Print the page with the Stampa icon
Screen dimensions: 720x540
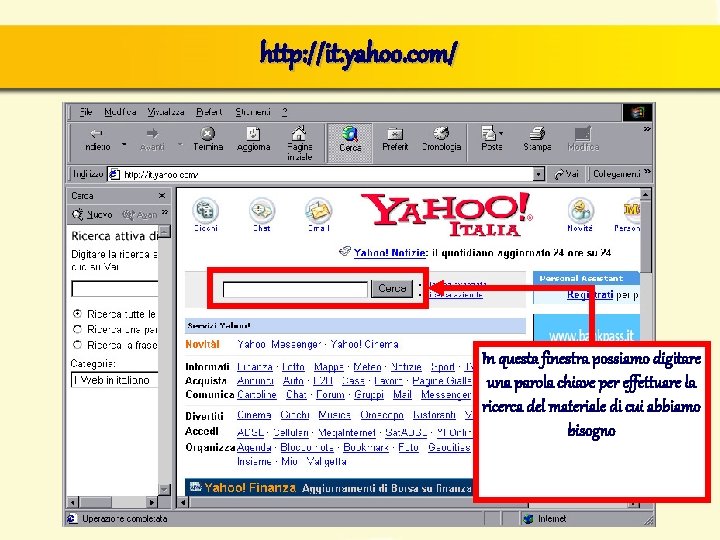[537, 134]
